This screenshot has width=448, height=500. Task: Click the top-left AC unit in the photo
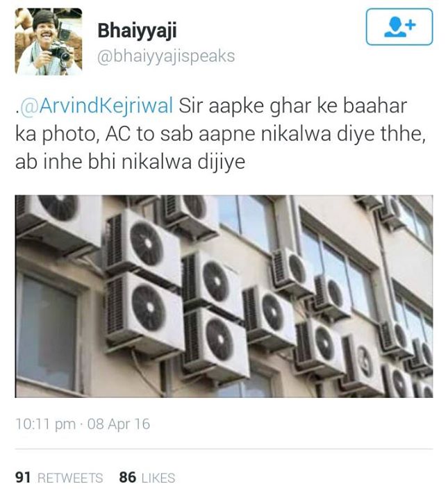point(58,218)
